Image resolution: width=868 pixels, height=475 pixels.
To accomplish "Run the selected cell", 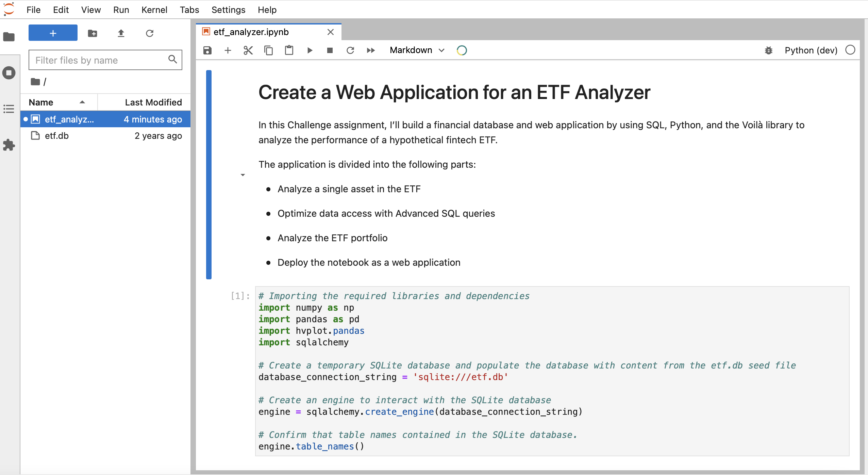I will 309,50.
